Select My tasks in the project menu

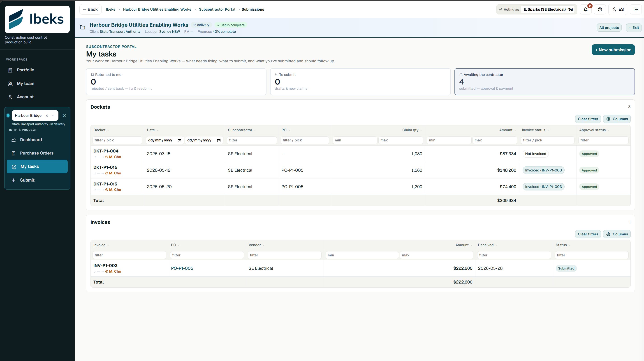[x=37, y=166]
